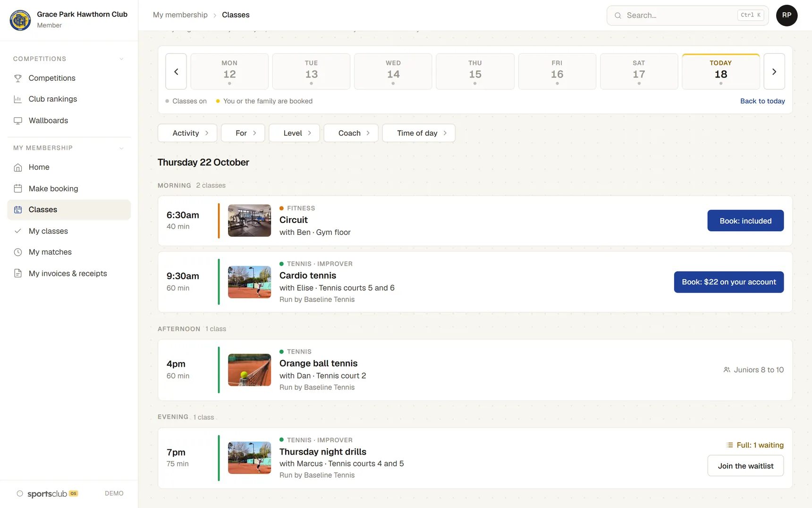Go to next week arrow
The image size is (812, 508).
[x=774, y=72]
